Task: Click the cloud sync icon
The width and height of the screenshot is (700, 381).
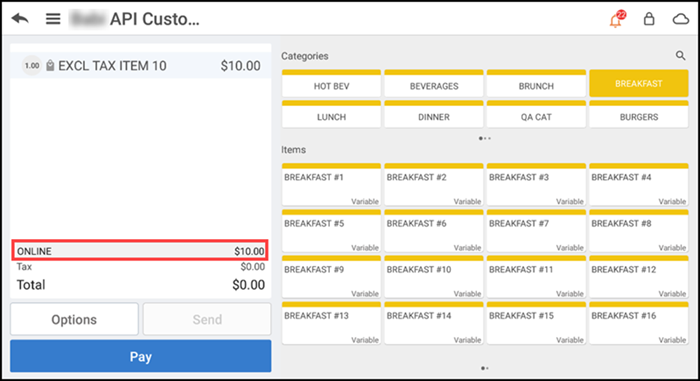Action: (681, 19)
